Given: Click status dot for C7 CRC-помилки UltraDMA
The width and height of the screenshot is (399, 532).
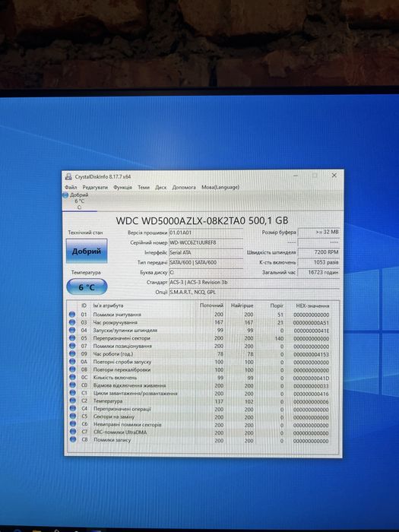Looking at the screenshot, I should pyautogui.click(x=73, y=432).
